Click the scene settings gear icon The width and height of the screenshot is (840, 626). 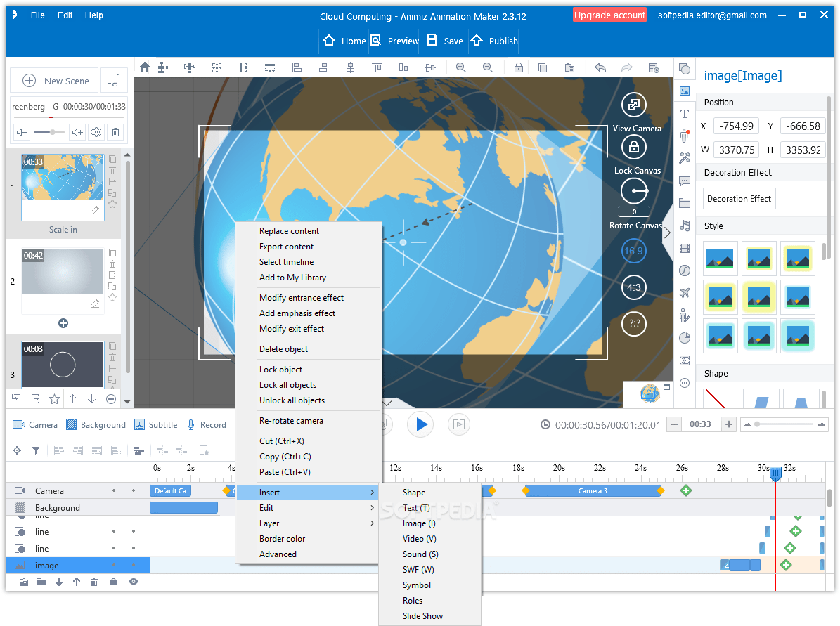tap(96, 132)
